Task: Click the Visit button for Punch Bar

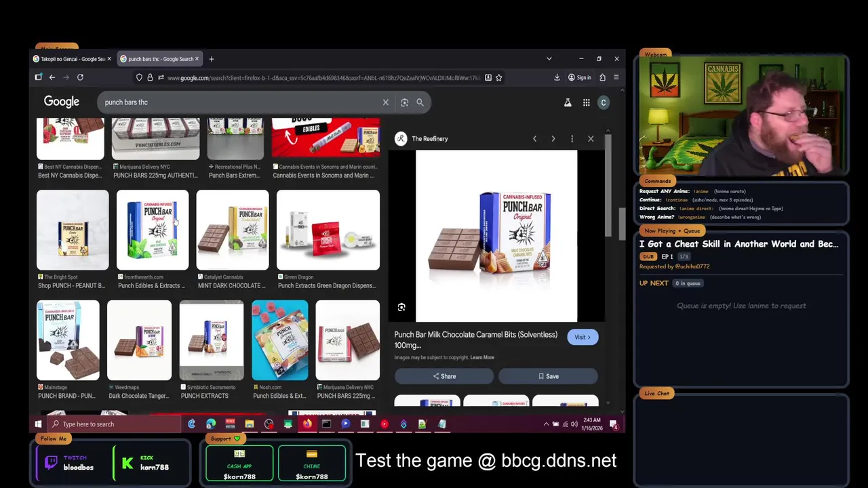Action: pyautogui.click(x=583, y=337)
